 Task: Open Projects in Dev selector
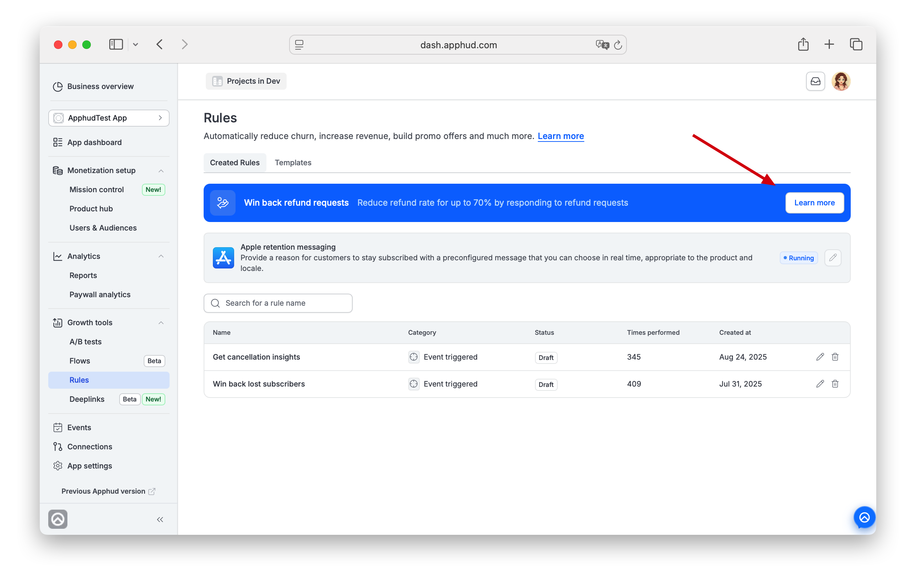click(246, 81)
